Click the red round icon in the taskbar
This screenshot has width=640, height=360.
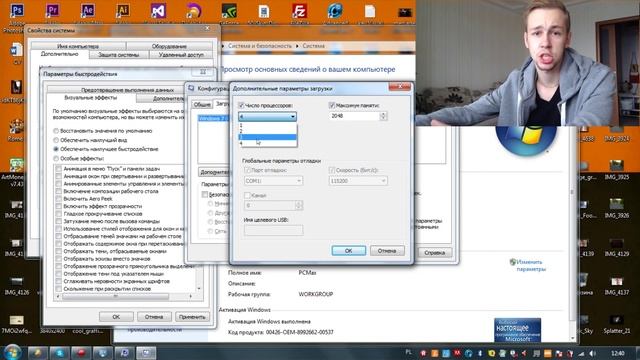(x=81, y=353)
